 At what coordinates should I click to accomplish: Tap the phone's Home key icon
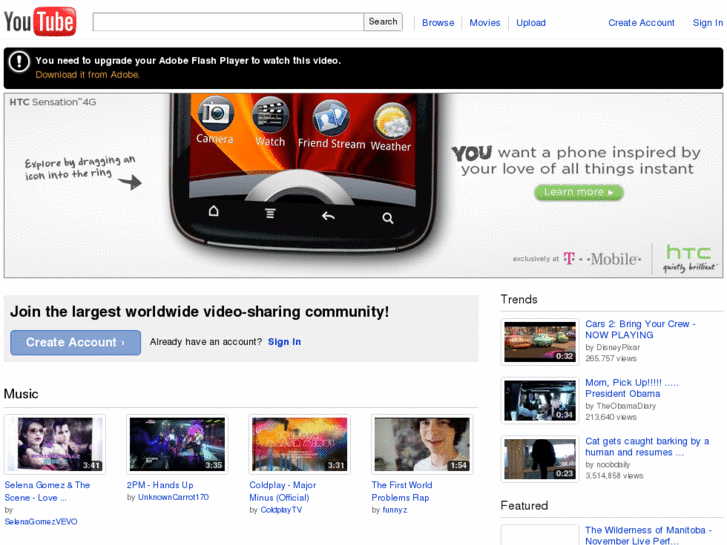pos(213,212)
